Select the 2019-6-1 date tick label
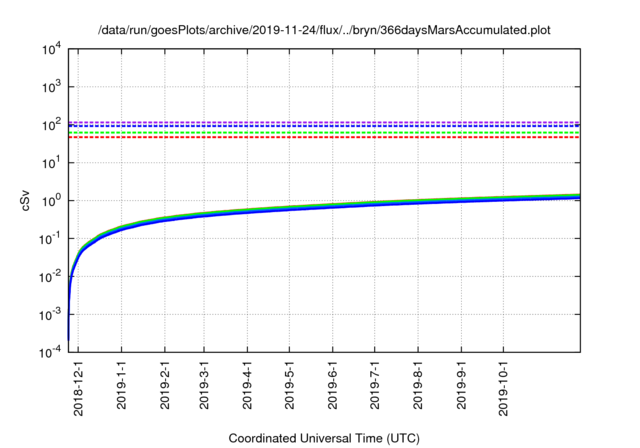 click(x=331, y=386)
